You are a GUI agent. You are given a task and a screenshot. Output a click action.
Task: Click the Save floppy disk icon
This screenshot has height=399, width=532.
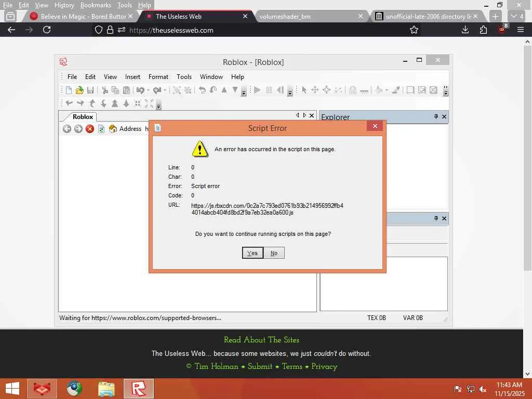pos(90,90)
